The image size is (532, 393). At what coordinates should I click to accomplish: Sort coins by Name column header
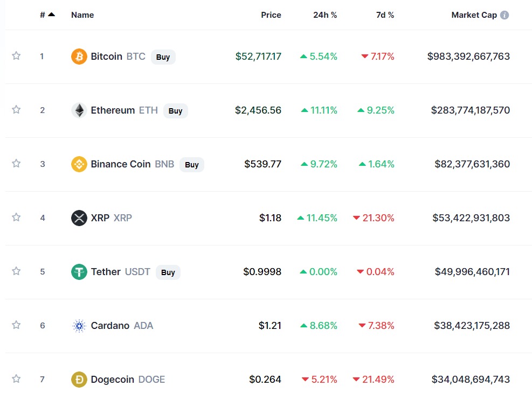(82, 15)
